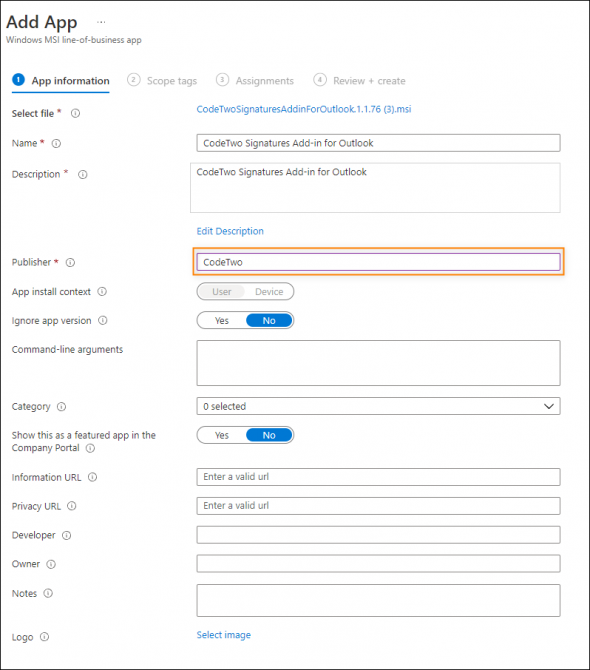Click the info icon beside Category
This screenshot has width=590, height=670.
(62, 406)
